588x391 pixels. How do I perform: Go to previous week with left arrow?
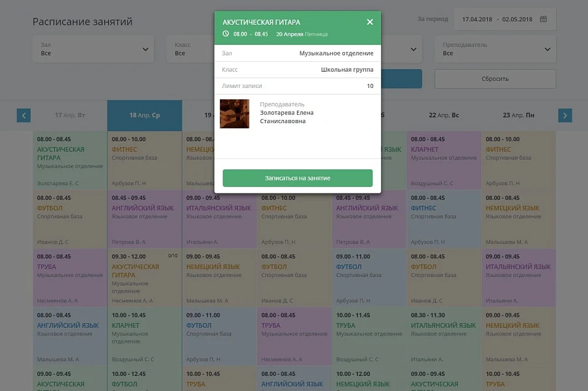(23, 115)
